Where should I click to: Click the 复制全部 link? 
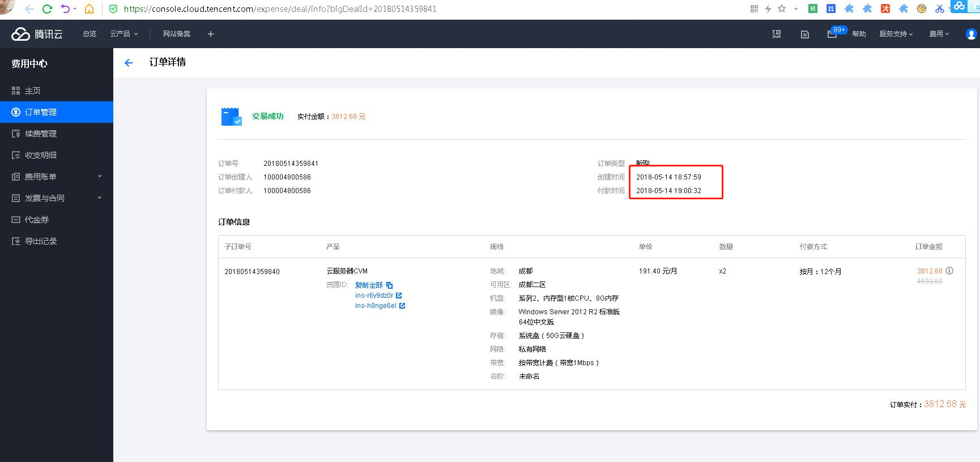click(x=369, y=285)
